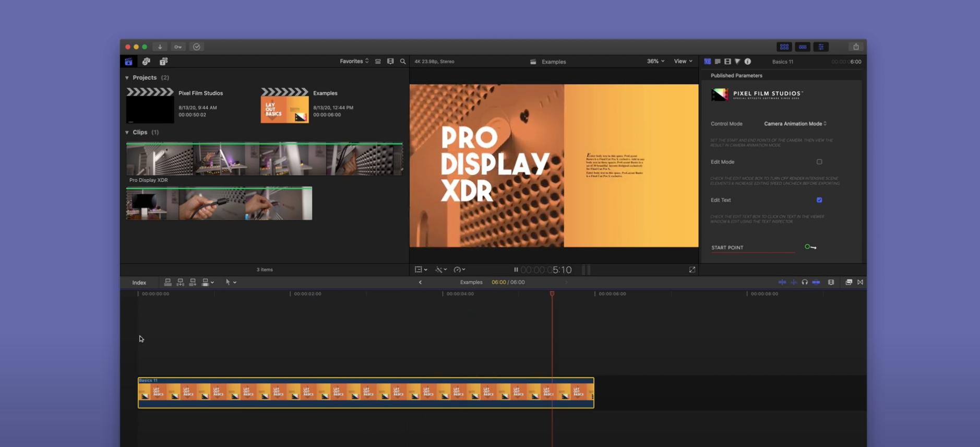Pause playback in the viewer
Viewport: 980px width, 447px height.
tap(516, 270)
